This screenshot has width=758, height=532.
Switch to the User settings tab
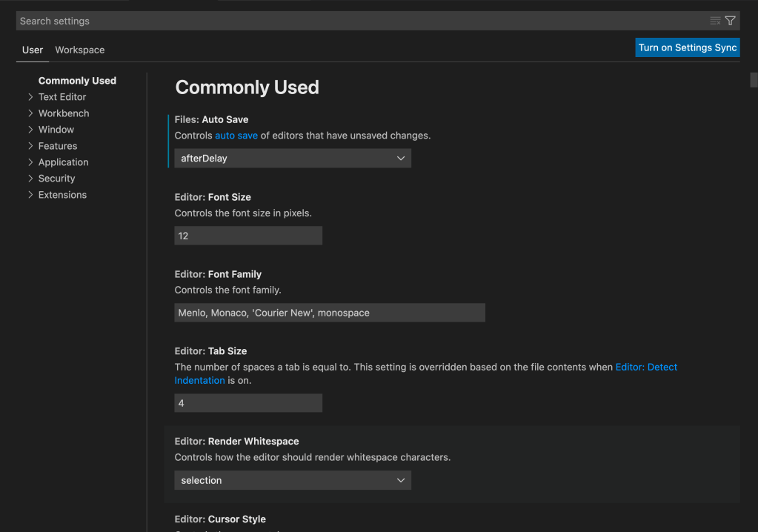[x=33, y=50]
